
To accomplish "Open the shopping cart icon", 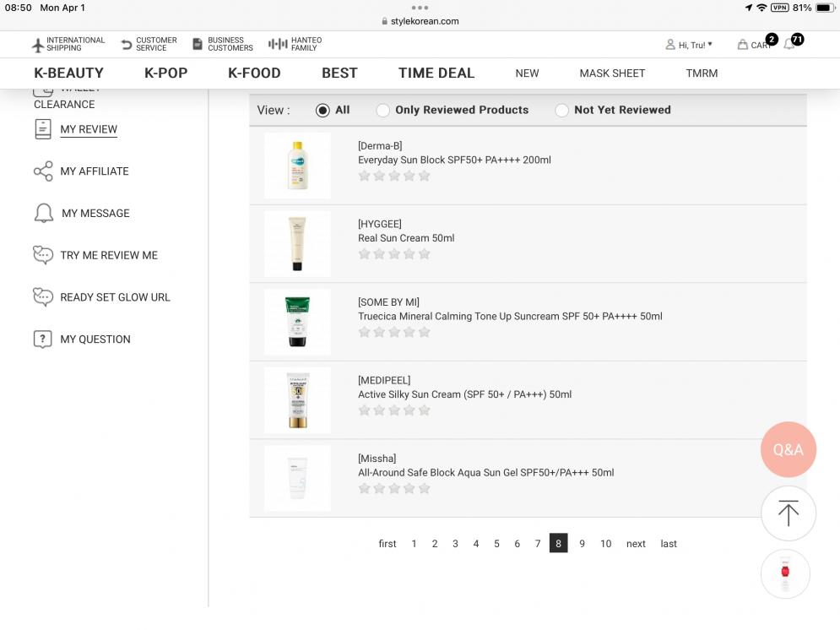I will pyautogui.click(x=743, y=45).
